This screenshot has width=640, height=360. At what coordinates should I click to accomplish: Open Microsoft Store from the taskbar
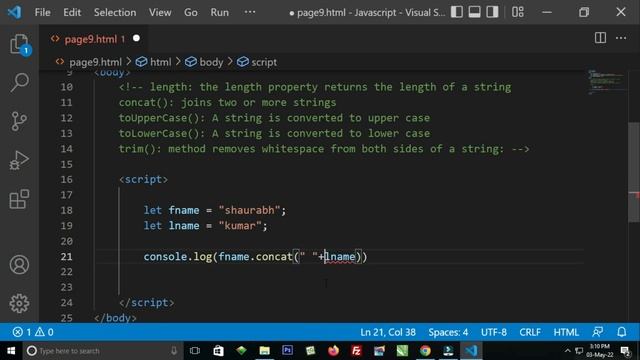pyautogui.click(x=218, y=350)
